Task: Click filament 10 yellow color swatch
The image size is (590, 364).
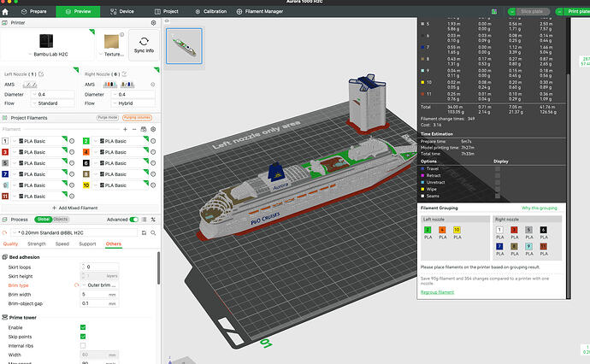Action: tap(86, 185)
